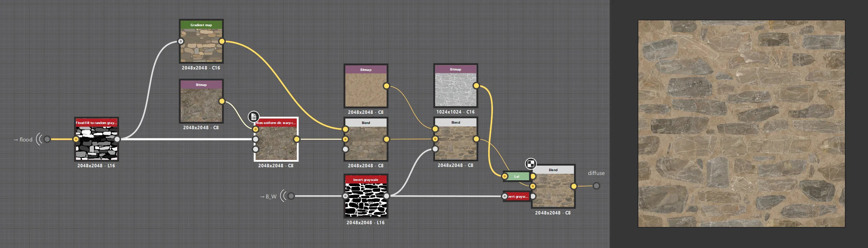Click the checkerboard badge above the final Blend node
The image size is (868, 248).
point(531,163)
